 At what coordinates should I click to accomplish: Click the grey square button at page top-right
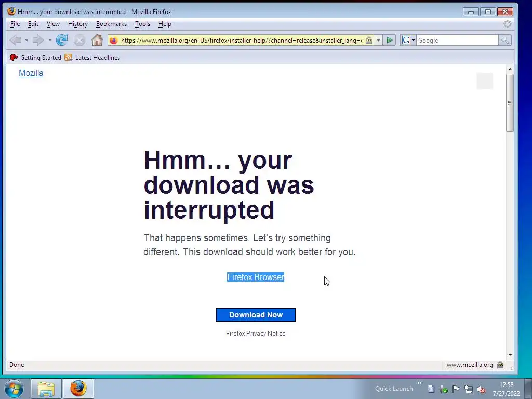pos(485,81)
